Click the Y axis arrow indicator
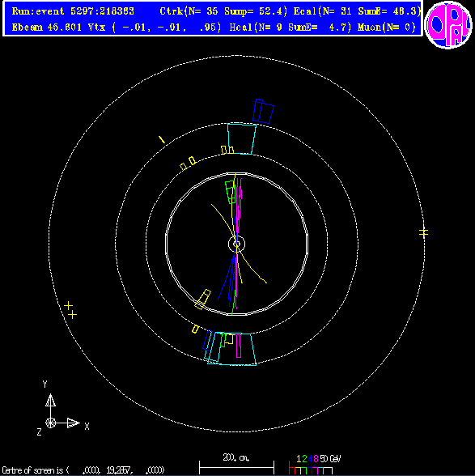 click(x=50, y=400)
